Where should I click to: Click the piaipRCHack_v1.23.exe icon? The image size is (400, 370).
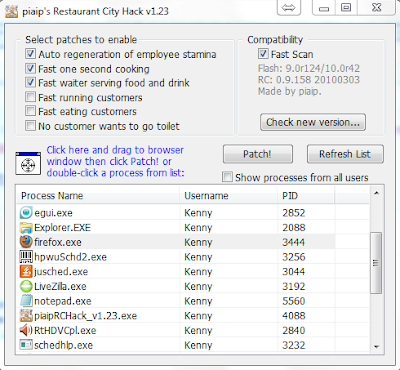click(x=26, y=315)
